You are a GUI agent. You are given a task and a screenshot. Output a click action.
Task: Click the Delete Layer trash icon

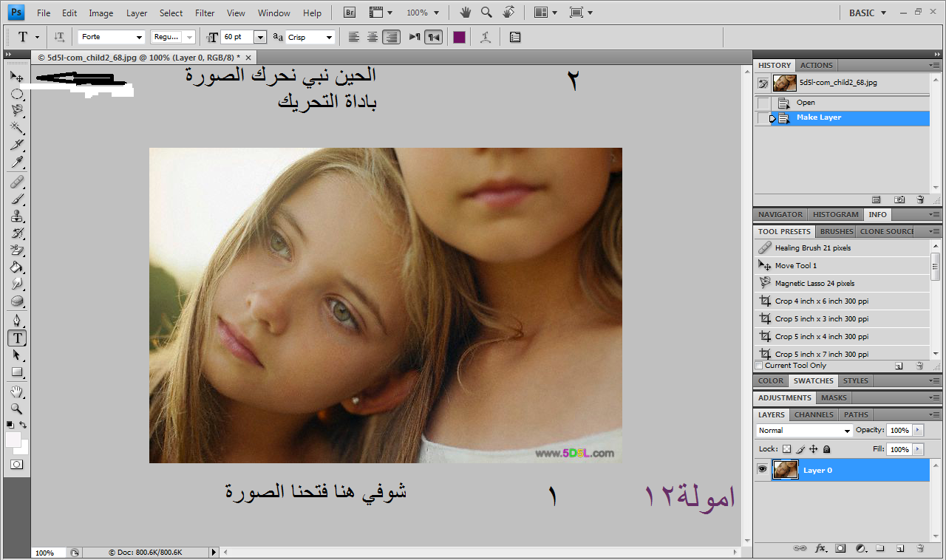click(x=920, y=548)
